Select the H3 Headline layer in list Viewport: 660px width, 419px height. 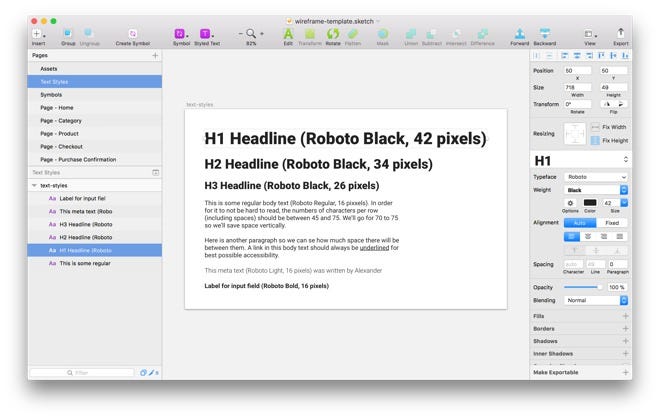[x=95, y=224]
